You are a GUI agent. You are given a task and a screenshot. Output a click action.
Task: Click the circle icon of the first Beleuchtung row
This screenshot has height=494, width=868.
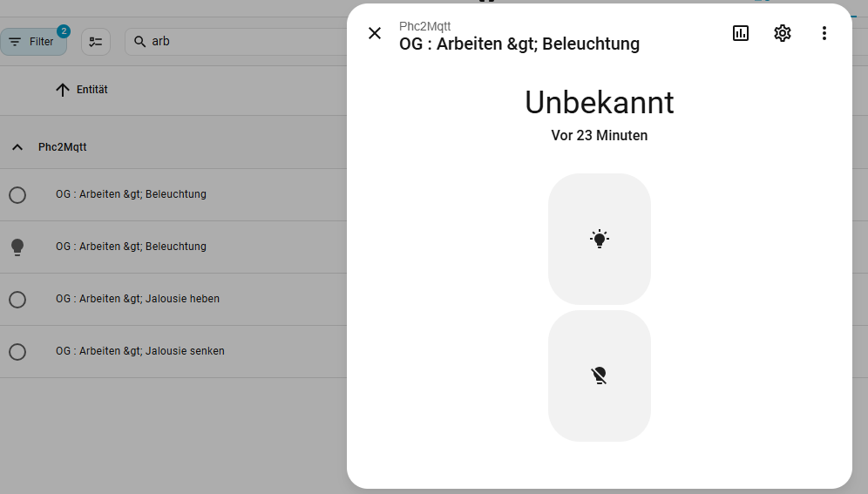point(17,194)
